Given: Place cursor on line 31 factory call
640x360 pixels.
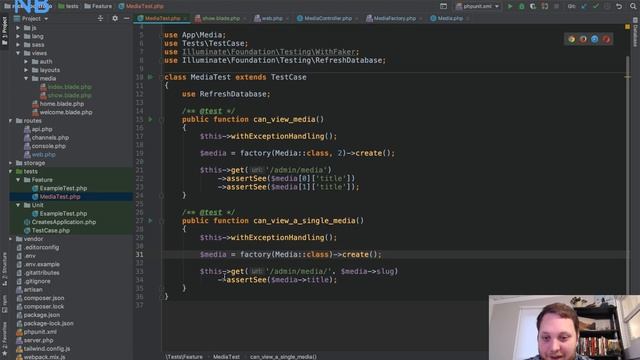Looking at the screenshot, I should pos(291,254).
